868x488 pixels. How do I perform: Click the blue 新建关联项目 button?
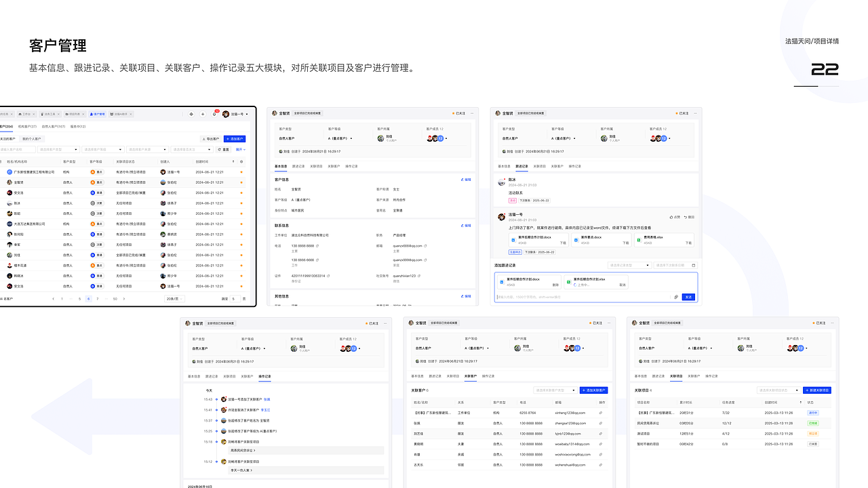point(817,390)
